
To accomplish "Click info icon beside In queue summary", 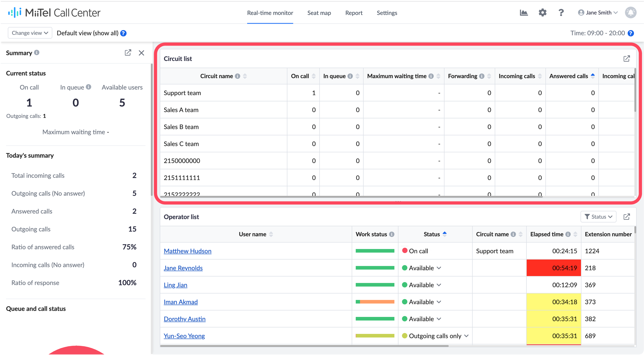I will tap(88, 87).
